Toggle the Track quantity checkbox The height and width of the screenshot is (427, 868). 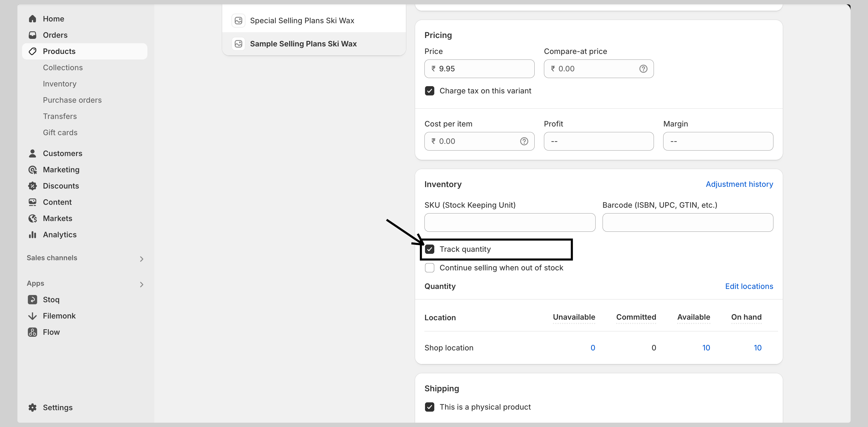(430, 249)
